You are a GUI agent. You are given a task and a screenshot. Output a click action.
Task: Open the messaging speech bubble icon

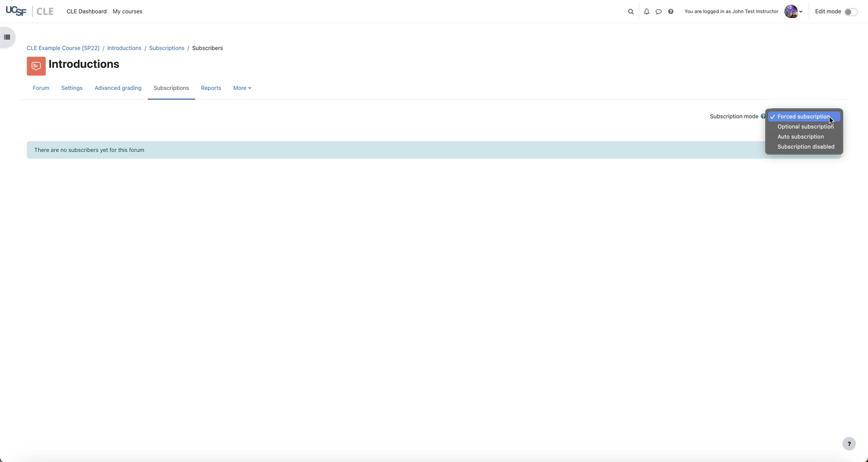pos(659,12)
